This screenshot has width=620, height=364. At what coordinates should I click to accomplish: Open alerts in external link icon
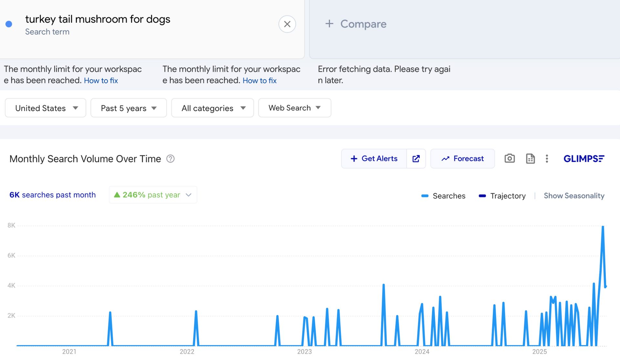(416, 158)
